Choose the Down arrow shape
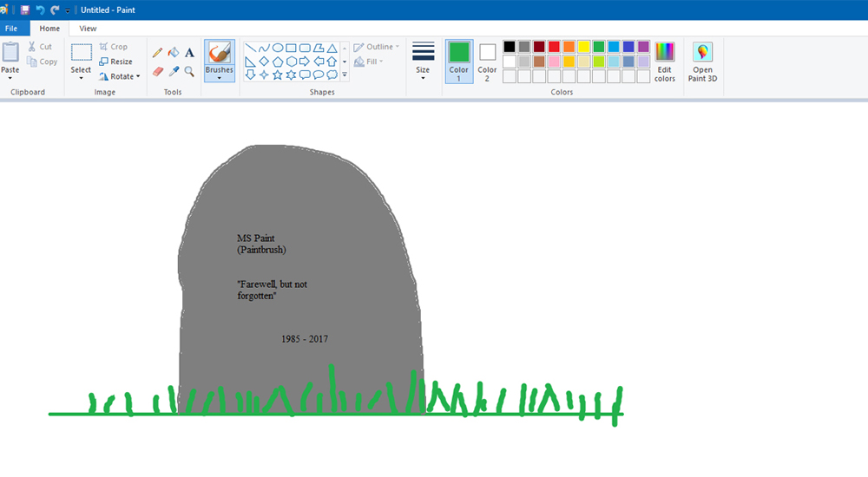 tap(250, 75)
